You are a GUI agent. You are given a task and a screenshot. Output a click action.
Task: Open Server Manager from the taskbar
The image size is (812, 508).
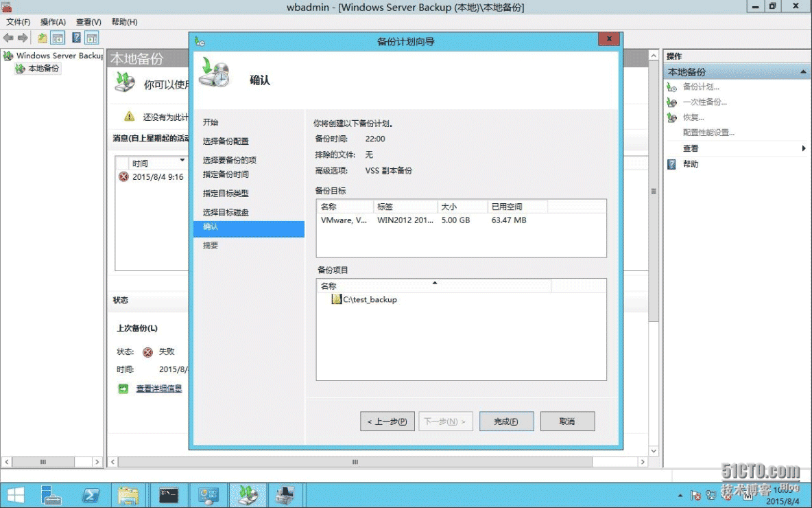[51, 495]
